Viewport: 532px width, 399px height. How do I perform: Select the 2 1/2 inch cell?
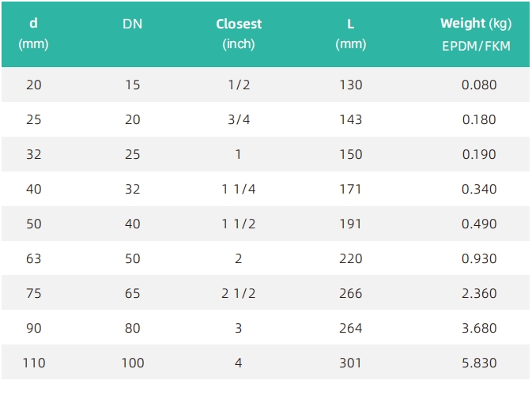click(239, 293)
